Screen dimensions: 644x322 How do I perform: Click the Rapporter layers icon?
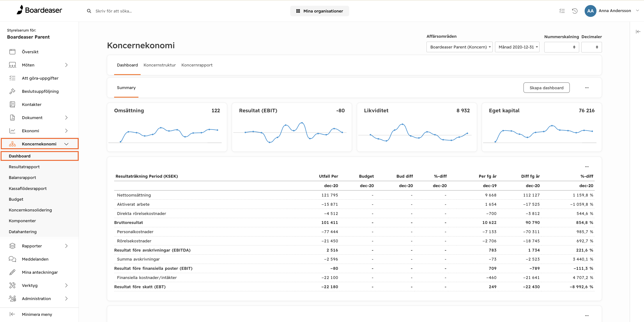click(12, 246)
